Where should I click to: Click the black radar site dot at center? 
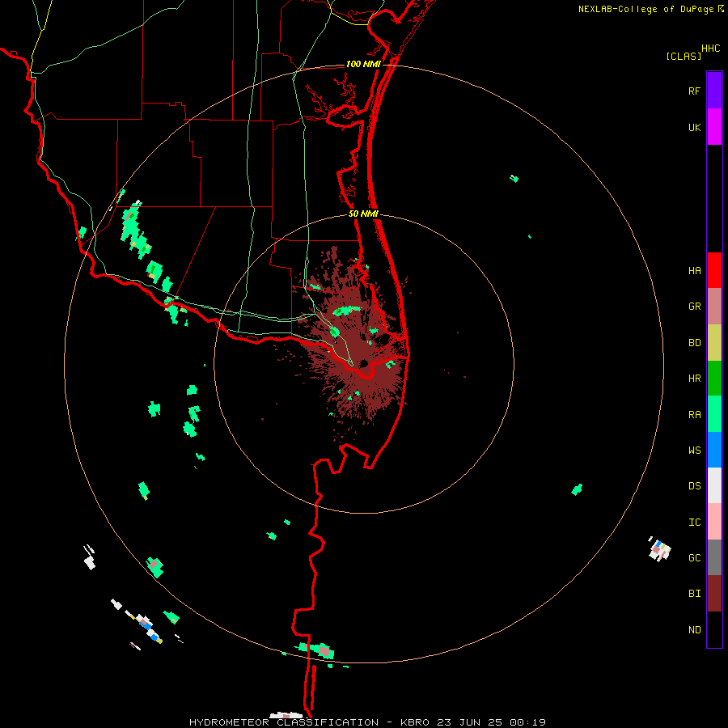[x=363, y=363]
